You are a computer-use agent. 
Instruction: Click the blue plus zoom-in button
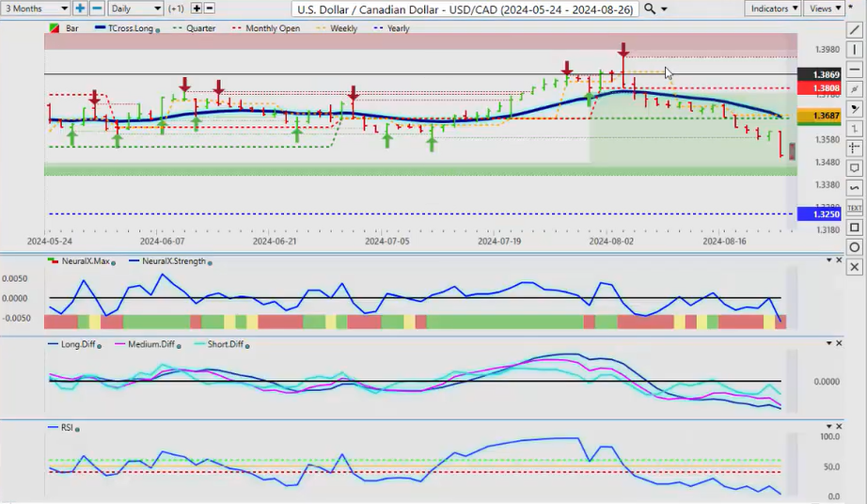pos(80,8)
